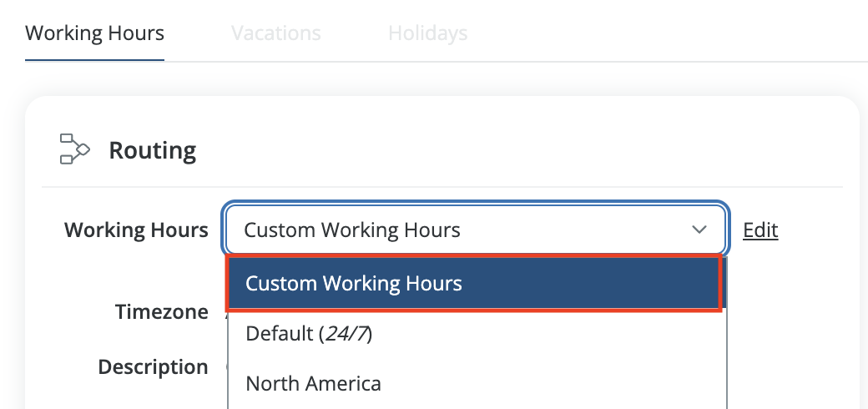Click empty tab bar space right of Holidays
This screenshot has height=409, width=868.
click(x=668, y=33)
